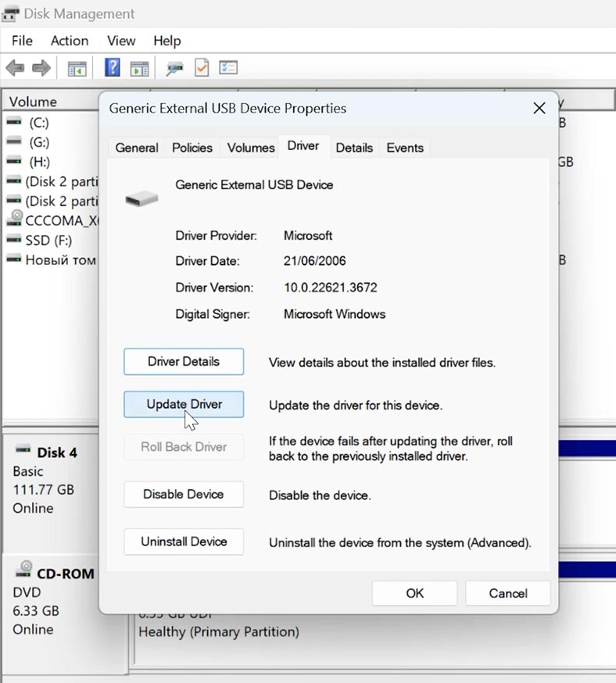Switch to the Volumes tab

[x=251, y=148]
